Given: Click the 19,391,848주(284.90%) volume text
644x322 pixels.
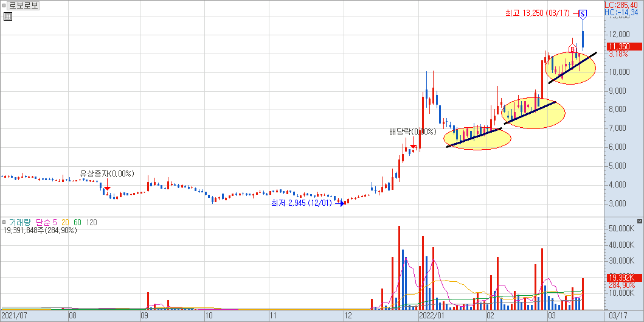Looking at the screenshot, I should click(x=40, y=231).
